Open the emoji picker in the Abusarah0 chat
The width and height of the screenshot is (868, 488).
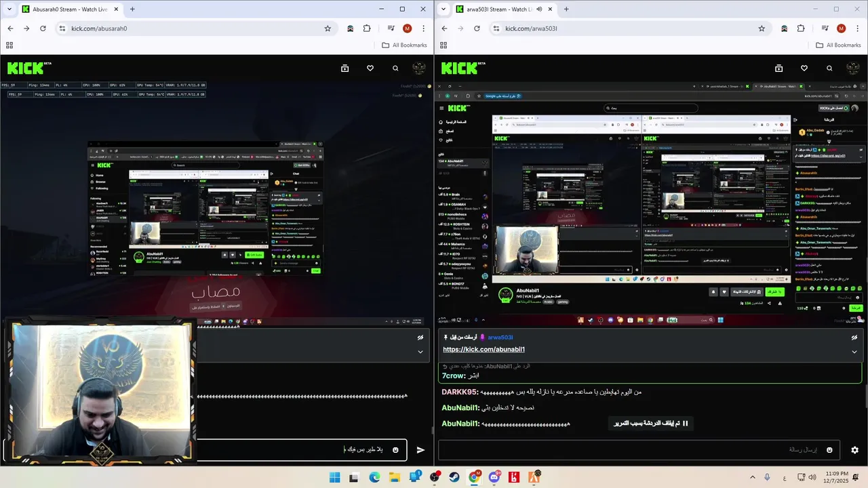pos(395,450)
